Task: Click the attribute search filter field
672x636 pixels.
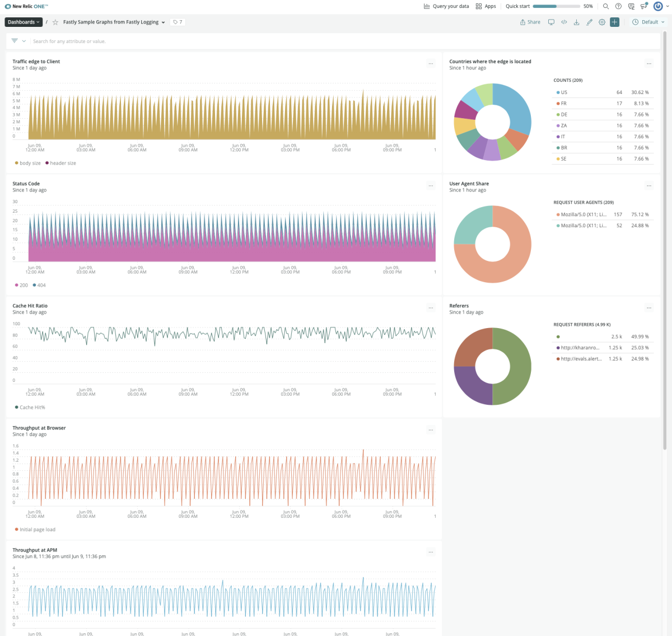Action: (224, 41)
